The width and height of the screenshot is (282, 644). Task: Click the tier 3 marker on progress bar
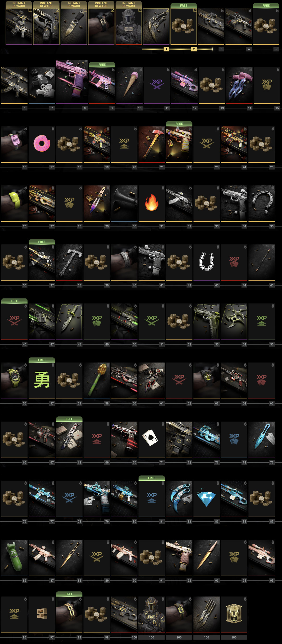[221, 49]
